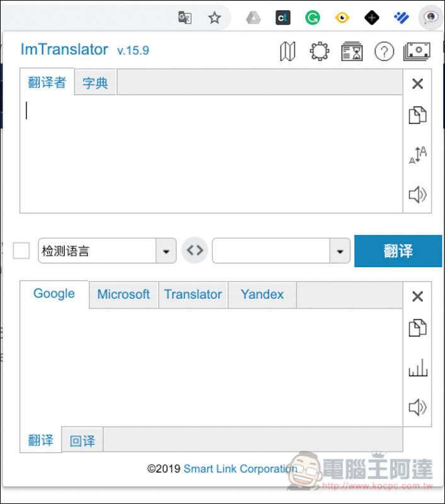Open the black diamond extension icon
Screen dimensions: 445x504
[372, 18]
